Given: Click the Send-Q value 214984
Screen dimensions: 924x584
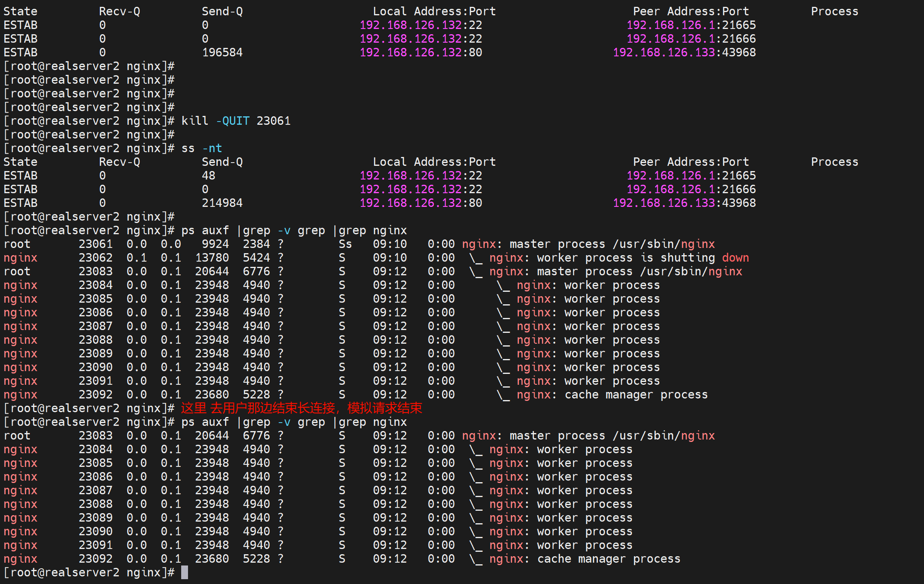Looking at the screenshot, I should (x=222, y=203).
